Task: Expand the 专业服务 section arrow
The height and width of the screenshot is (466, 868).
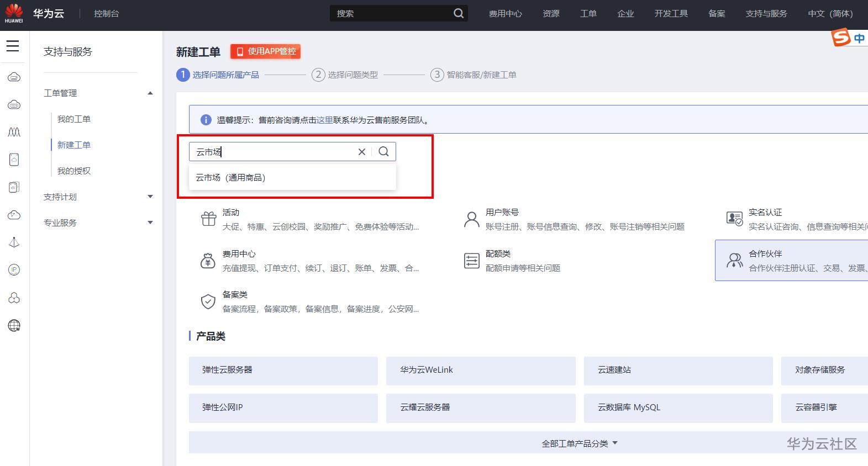Action: tap(150, 223)
